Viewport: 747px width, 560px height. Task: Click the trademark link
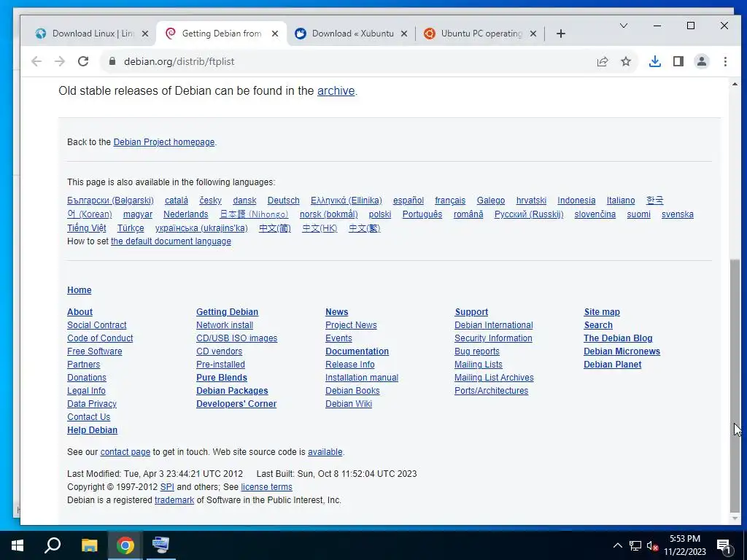tap(174, 500)
